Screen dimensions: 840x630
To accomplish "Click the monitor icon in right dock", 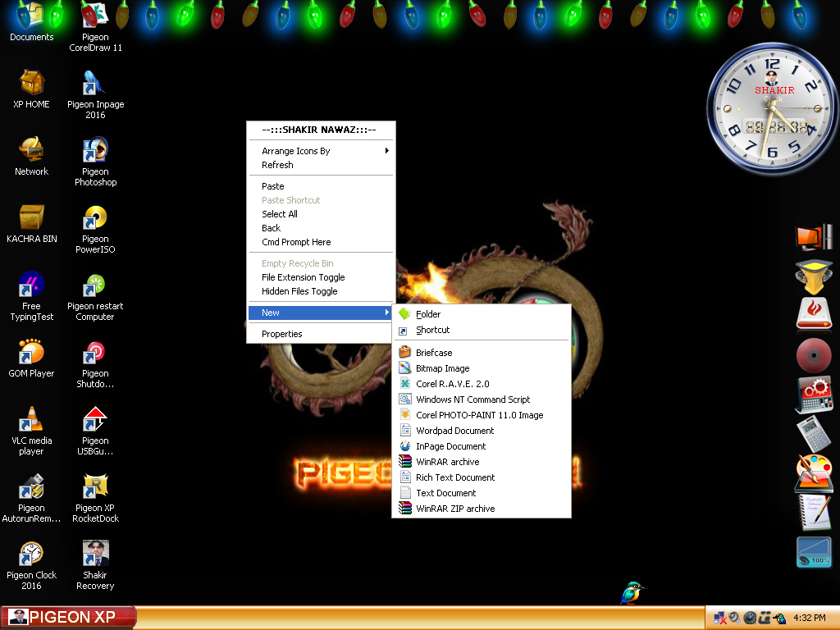I will click(814, 237).
